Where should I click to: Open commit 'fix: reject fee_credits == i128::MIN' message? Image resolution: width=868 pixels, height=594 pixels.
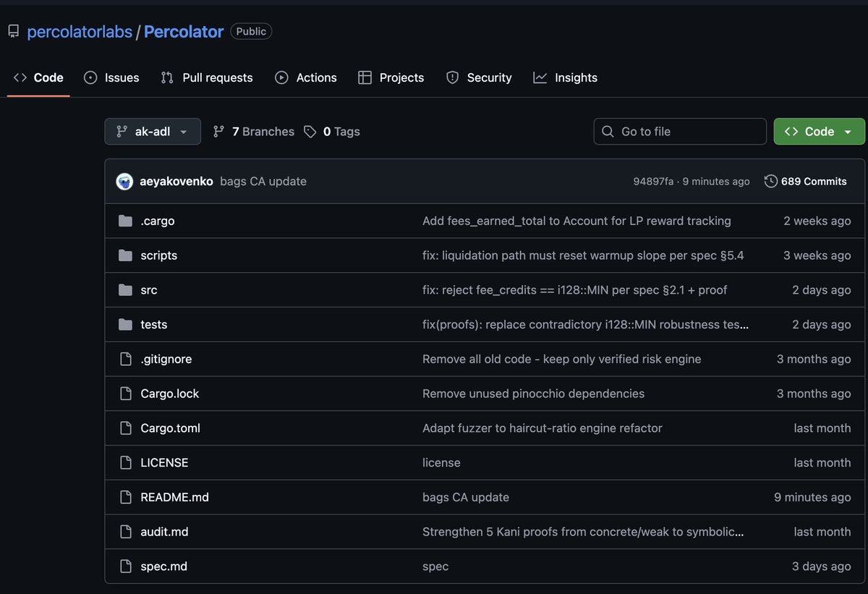575,290
